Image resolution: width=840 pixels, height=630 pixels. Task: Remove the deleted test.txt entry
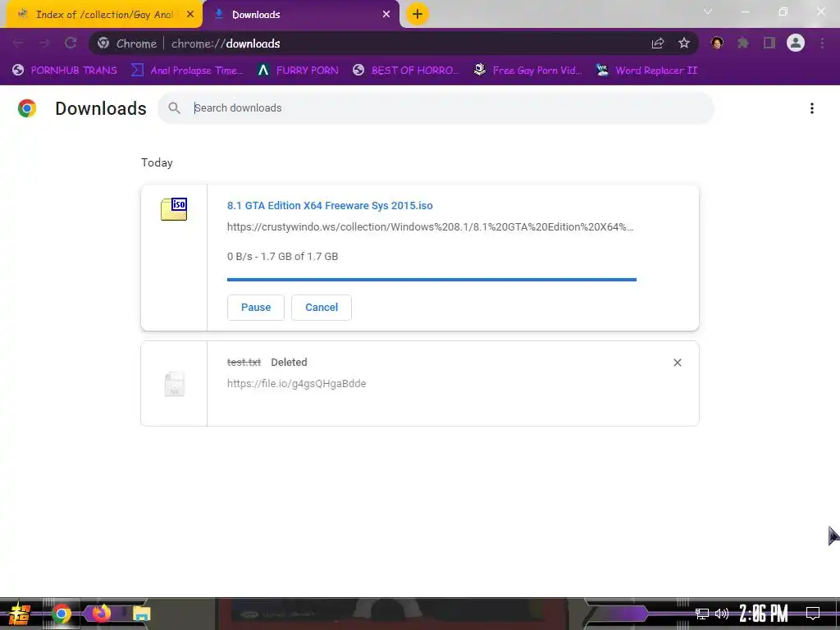(x=677, y=363)
